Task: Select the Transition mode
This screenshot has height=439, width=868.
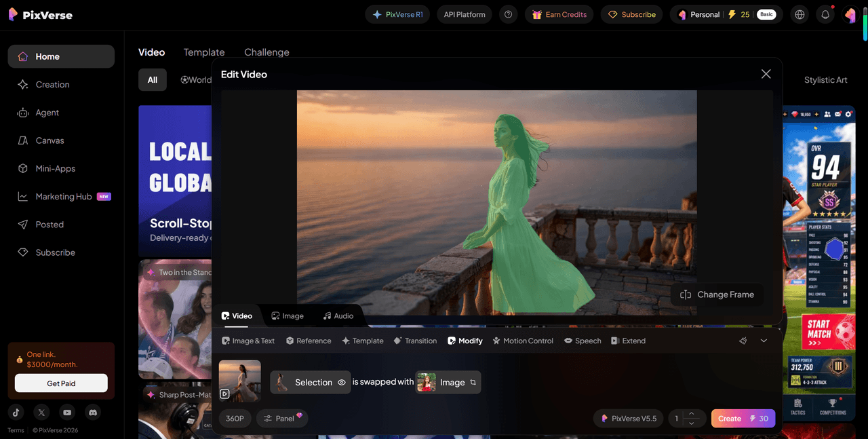Action: [x=415, y=341]
